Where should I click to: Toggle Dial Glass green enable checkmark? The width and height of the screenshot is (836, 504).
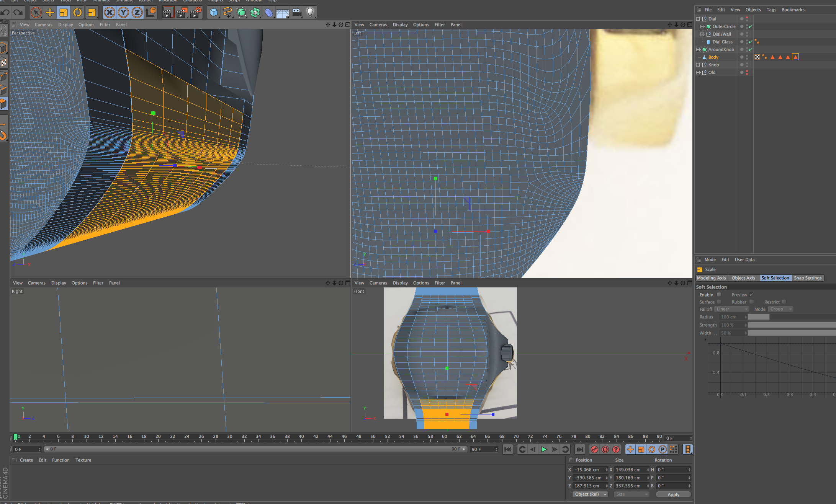tap(751, 42)
